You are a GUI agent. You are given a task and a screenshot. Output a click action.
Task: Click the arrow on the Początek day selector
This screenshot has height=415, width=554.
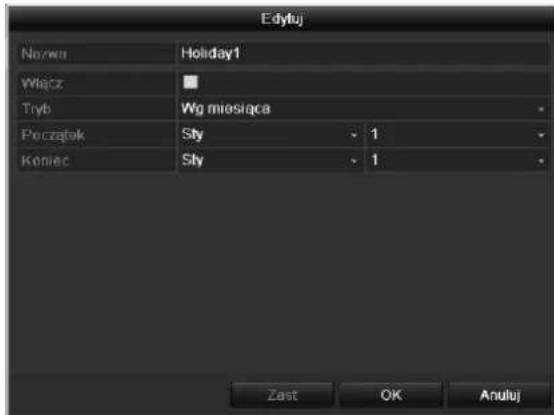(x=541, y=135)
